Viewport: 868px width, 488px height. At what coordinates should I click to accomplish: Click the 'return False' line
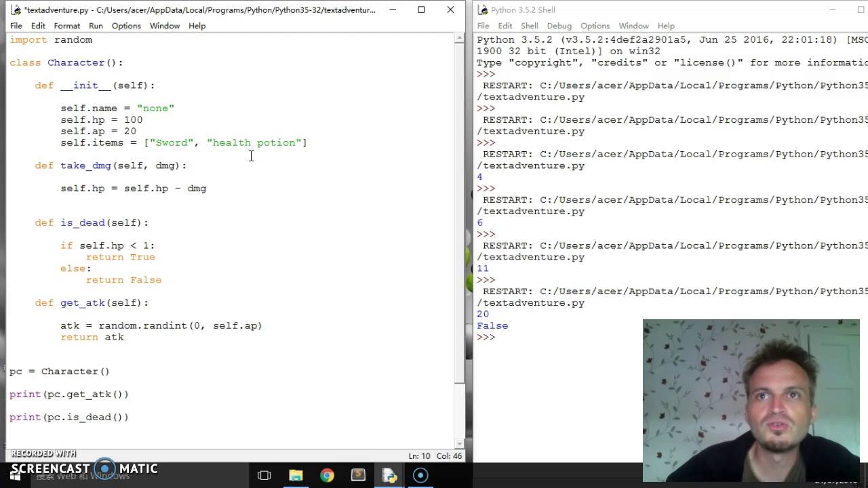[x=124, y=280]
